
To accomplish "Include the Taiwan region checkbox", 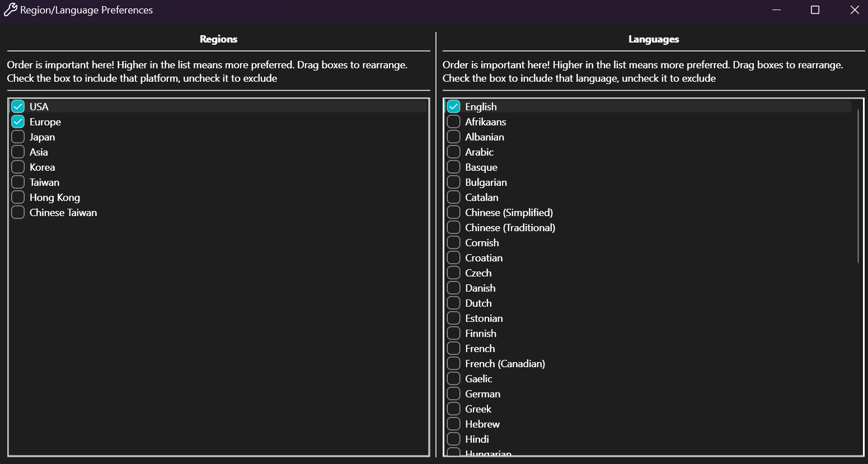I will 18,182.
